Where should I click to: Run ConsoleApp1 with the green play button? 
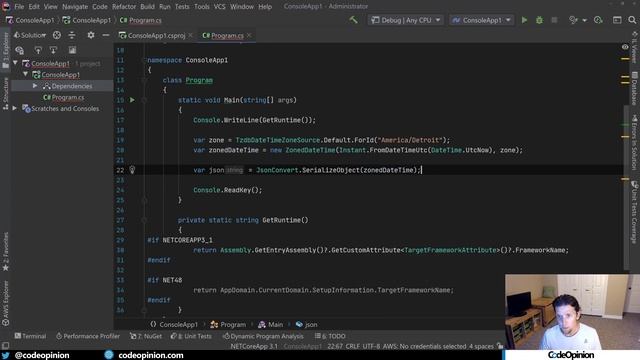pos(524,20)
